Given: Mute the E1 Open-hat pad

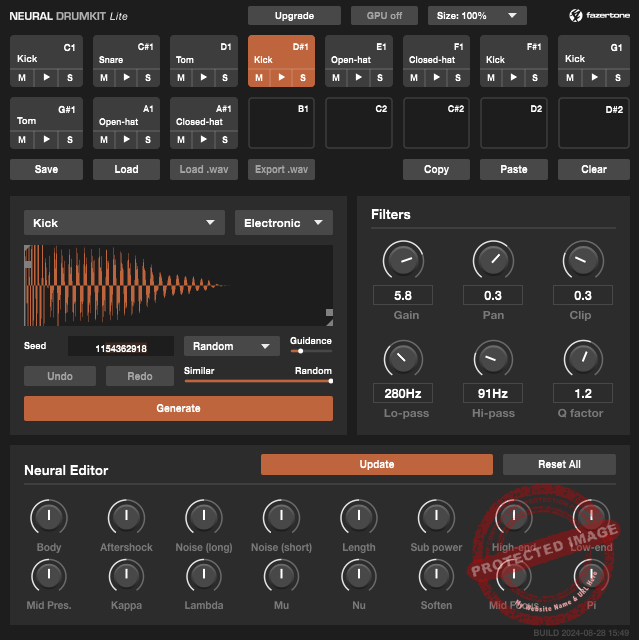Looking at the screenshot, I should (336, 78).
